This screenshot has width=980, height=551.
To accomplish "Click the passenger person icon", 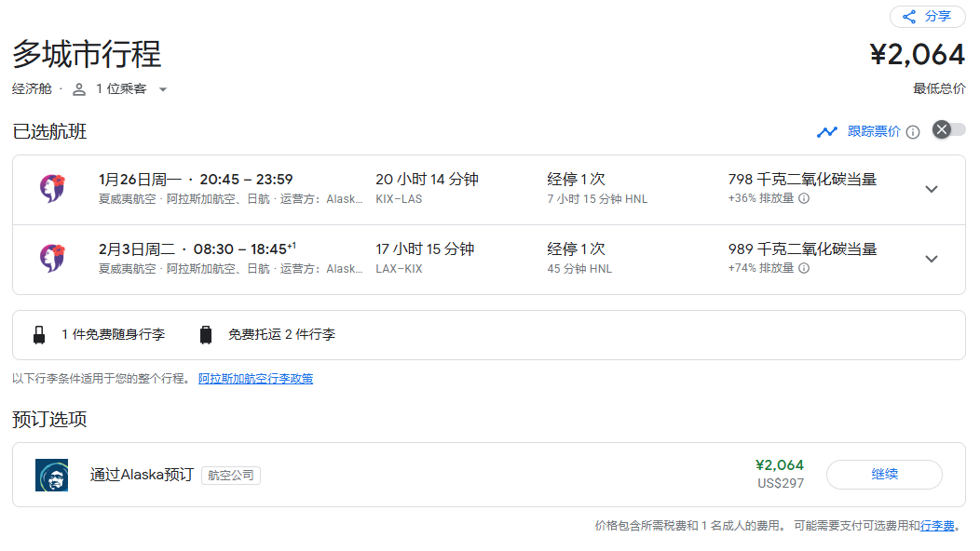I will 79,89.
